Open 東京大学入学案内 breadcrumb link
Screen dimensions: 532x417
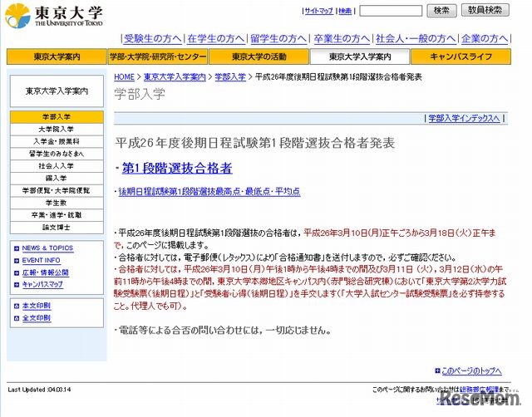tap(175, 77)
